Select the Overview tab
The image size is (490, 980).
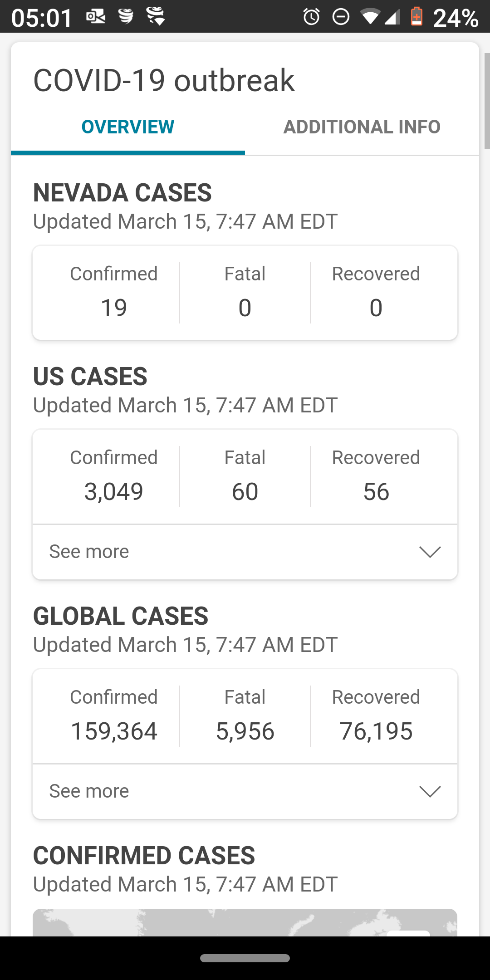128,127
